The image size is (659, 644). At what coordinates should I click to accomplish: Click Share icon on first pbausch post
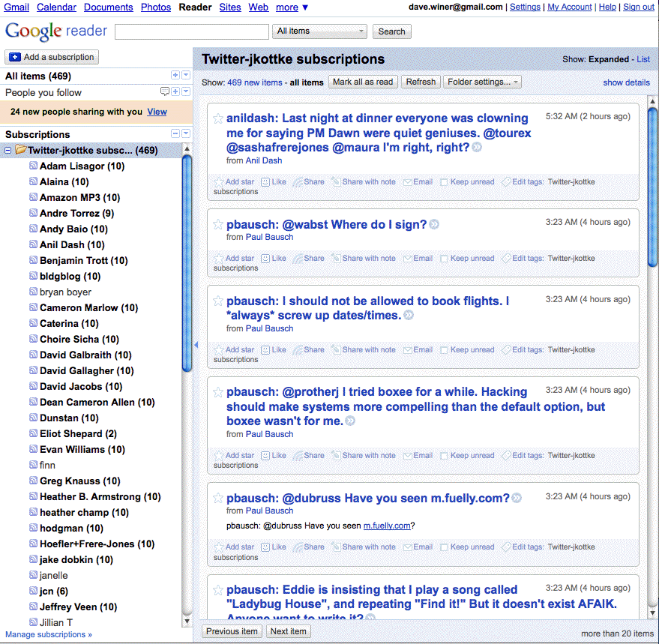pyautogui.click(x=298, y=259)
